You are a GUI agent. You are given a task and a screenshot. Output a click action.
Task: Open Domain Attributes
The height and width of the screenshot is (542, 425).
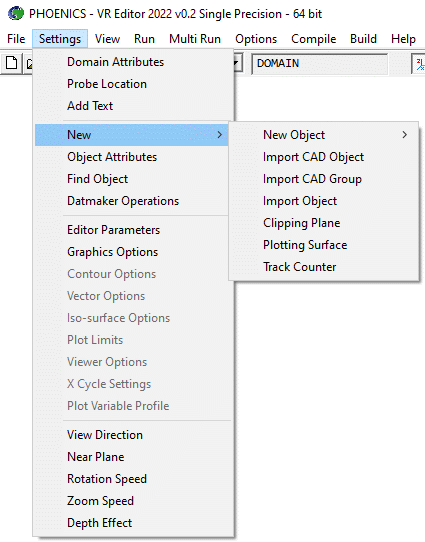[x=115, y=62]
